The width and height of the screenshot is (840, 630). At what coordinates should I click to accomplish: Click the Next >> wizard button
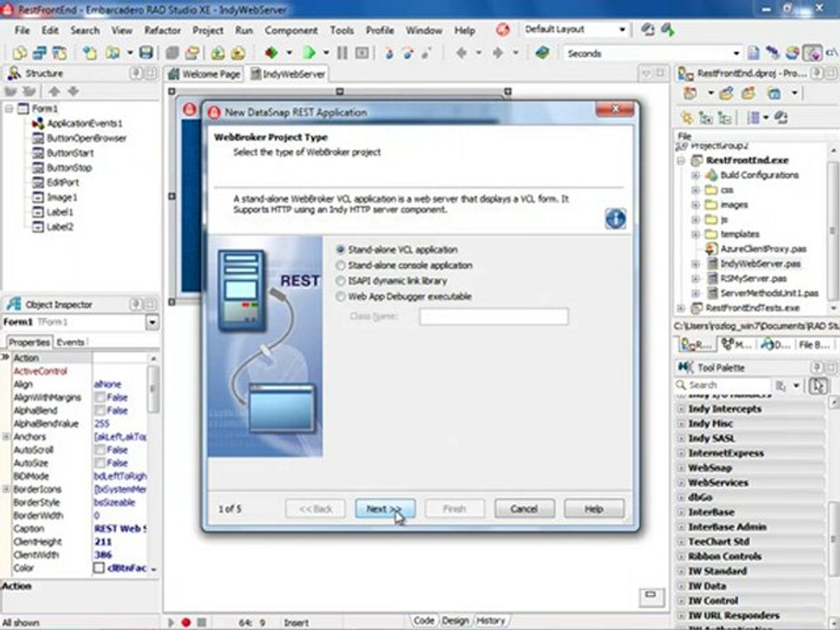click(385, 508)
